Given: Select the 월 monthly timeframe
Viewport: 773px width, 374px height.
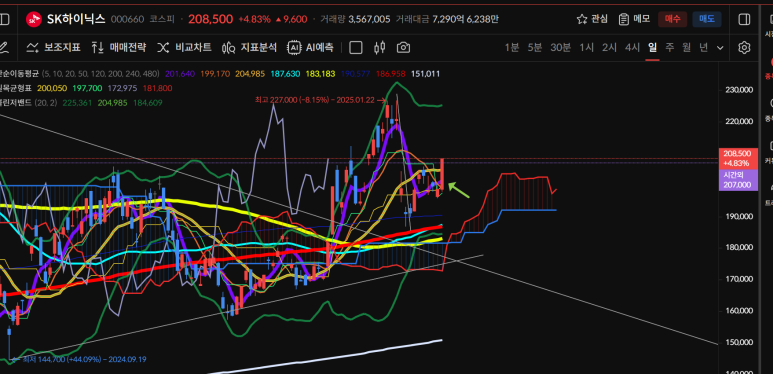Looking at the screenshot, I should (686, 48).
